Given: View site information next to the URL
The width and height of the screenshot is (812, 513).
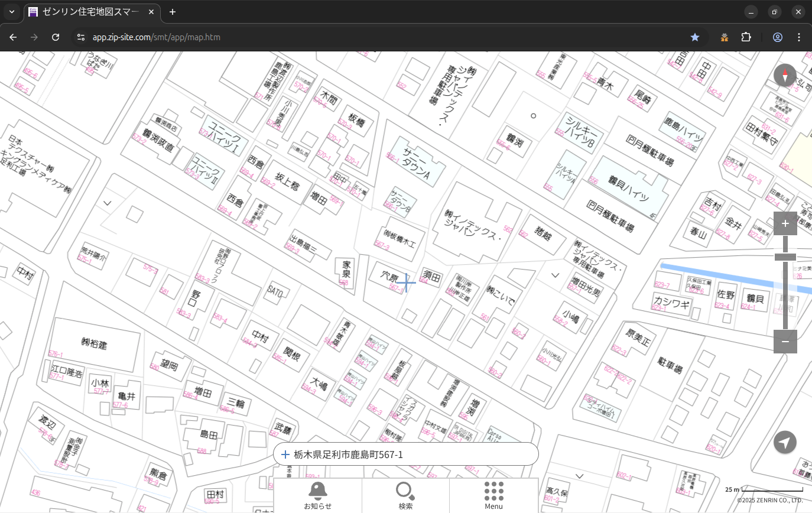Looking at the screenshot, I should (81, 37).
